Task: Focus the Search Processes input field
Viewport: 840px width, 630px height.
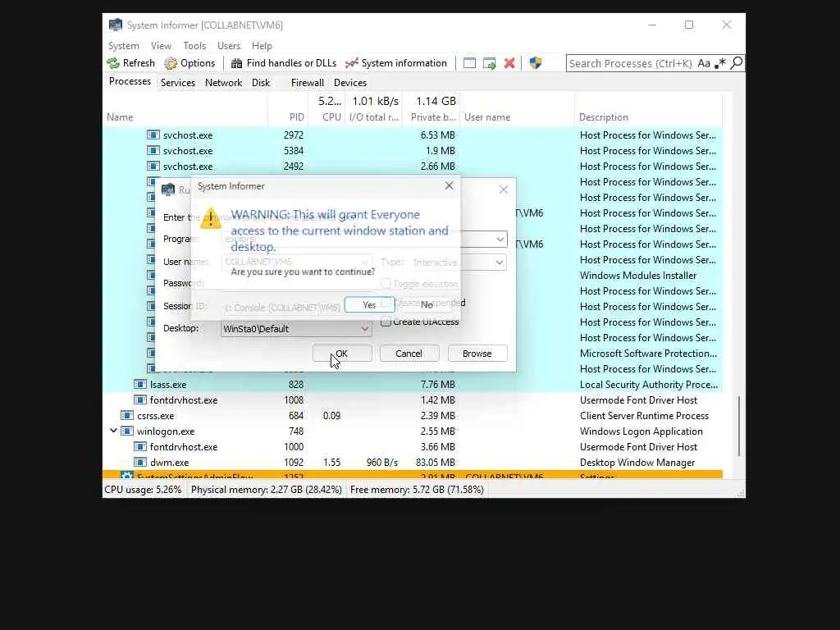Action: [x=631, y=63]
